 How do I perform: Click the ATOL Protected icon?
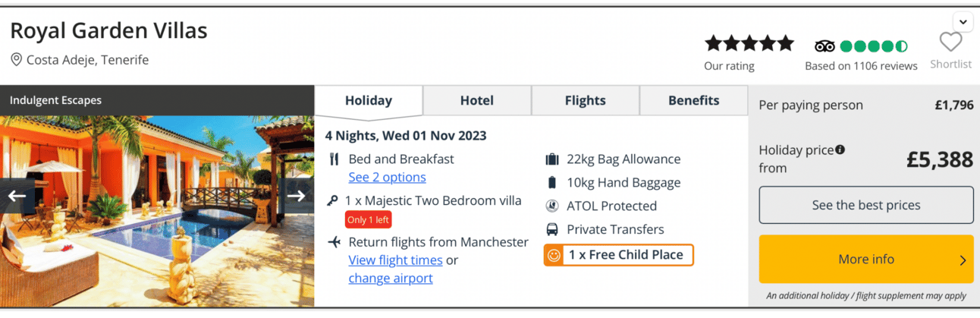(552, 206)
